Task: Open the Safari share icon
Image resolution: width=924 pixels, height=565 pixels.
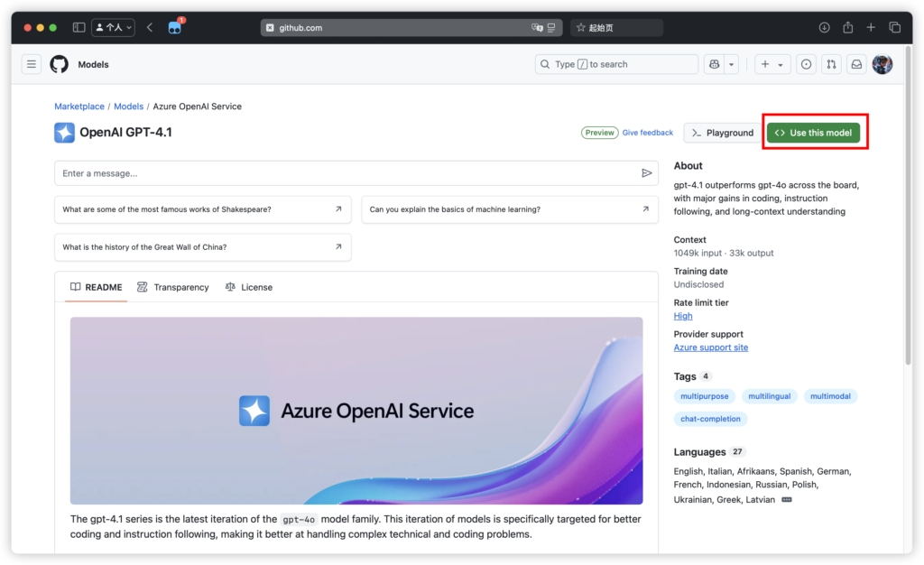Action: tap(848, 27)
